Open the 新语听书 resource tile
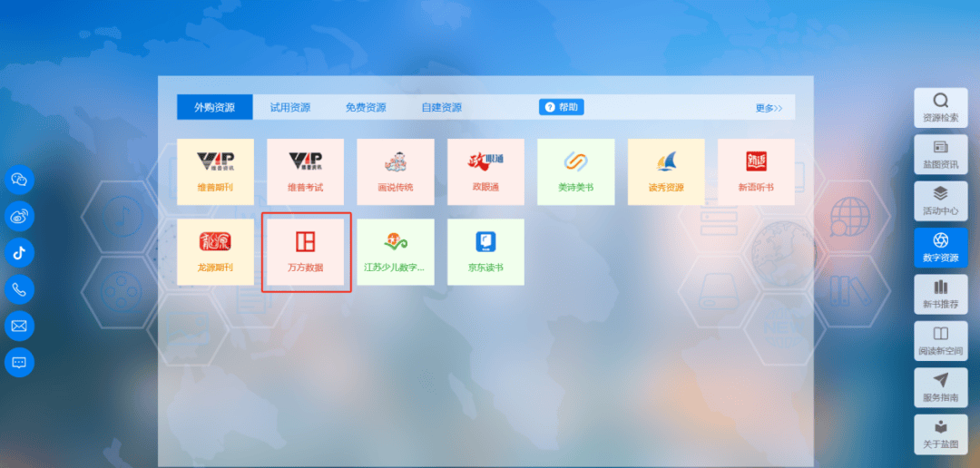 pos(756,171)
